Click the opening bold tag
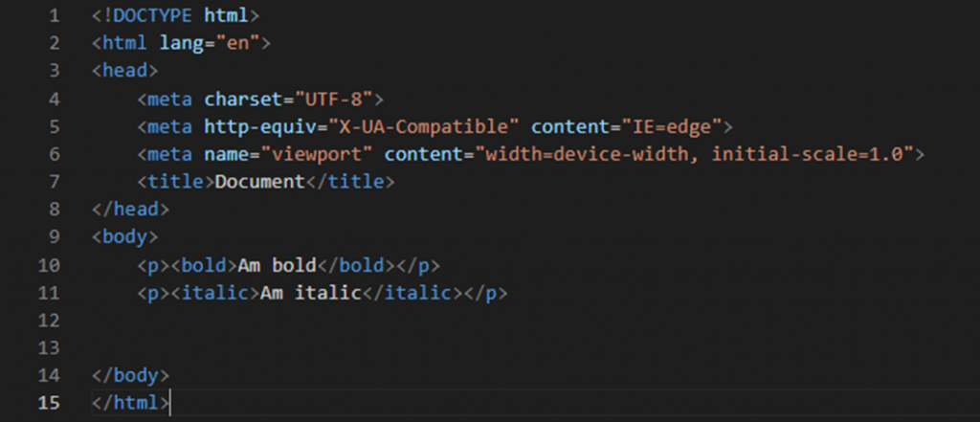Image resolution: width=980 pixels, height=422 pixels. [204, 264]
